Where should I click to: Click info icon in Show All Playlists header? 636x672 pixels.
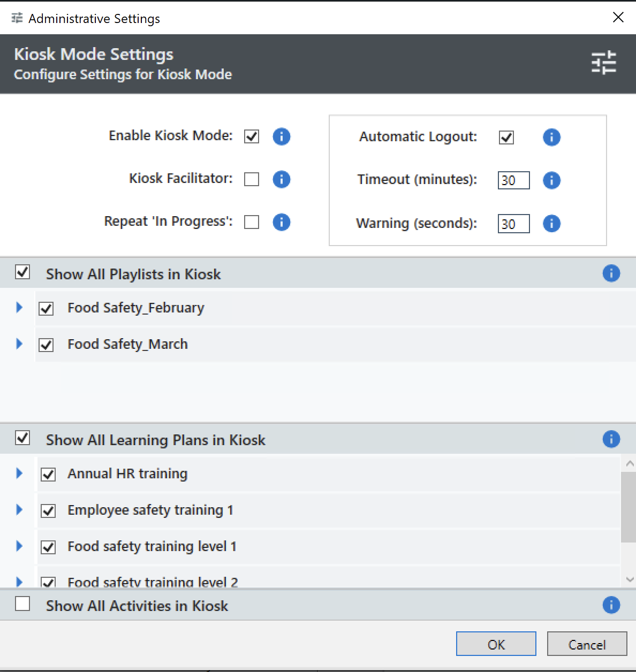[x=611, y=273]
